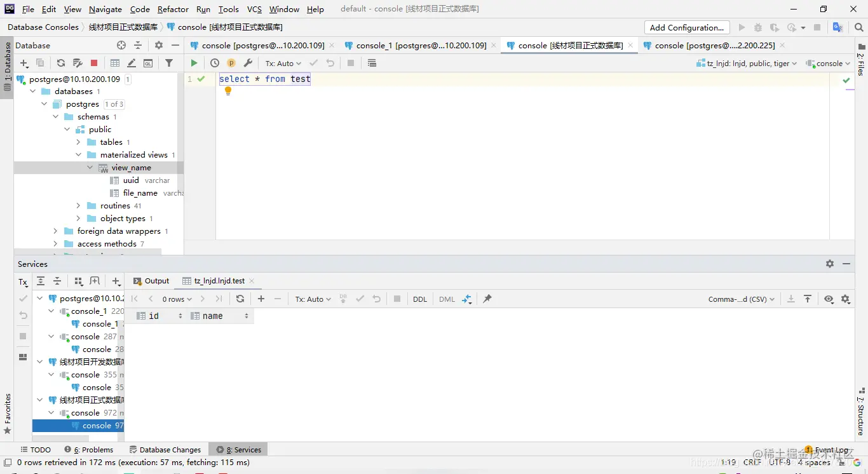The width and height of the screenshot is (868, 474).
Task: Select tz_lnjd.lnjd.test result tab
Action: pos(219,281)
